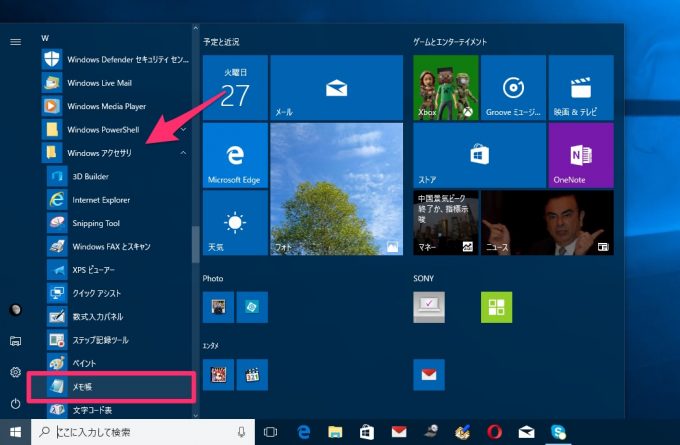Collapse the Windows アクセサリ folder
Viewport: 680px width, 445px height.
[116, 153]
